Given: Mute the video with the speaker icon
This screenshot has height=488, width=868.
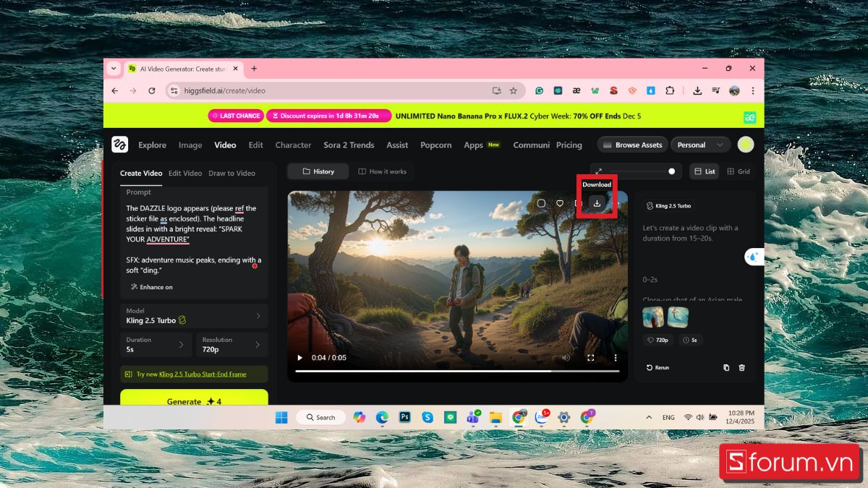Looking at the screenshot, I should point(566,357).
